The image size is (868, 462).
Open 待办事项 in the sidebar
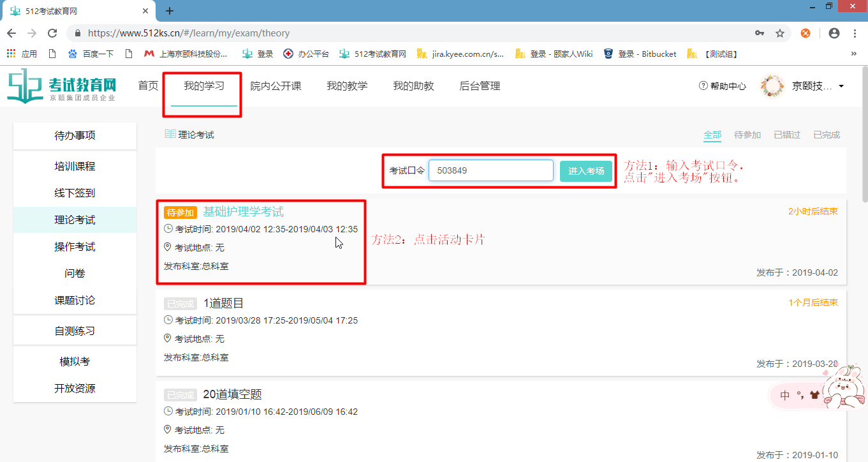tap(75, 135)
